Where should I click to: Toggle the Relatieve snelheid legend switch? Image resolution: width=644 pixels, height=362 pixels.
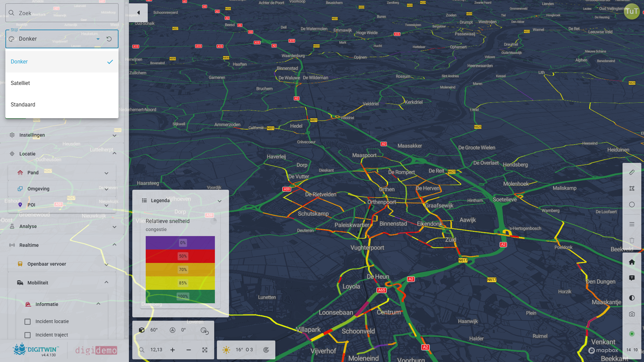213,221
